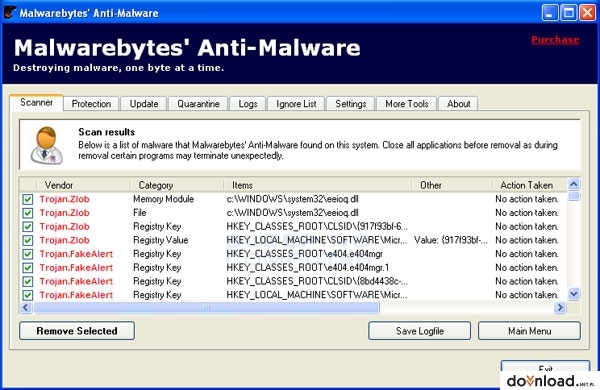Click the vertical scrollbar thumb in results list
Screen dimensions: 600x390
(x=574, y=196)
